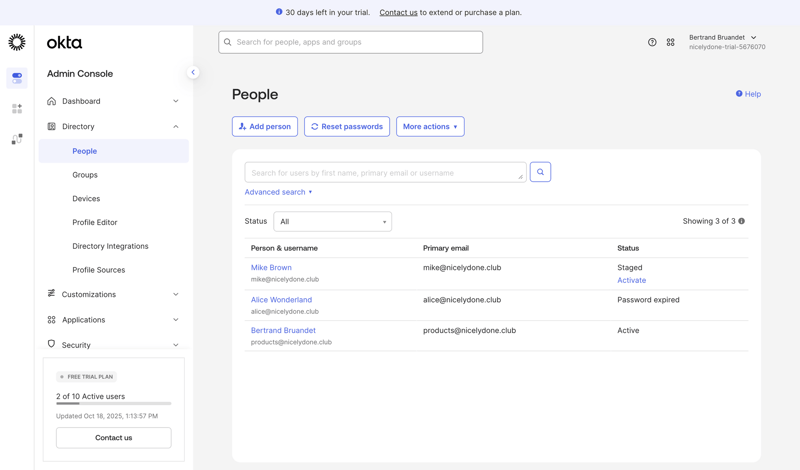Click the Password expired status text
Screen dimensions: 800x470
tap(648, 300)
